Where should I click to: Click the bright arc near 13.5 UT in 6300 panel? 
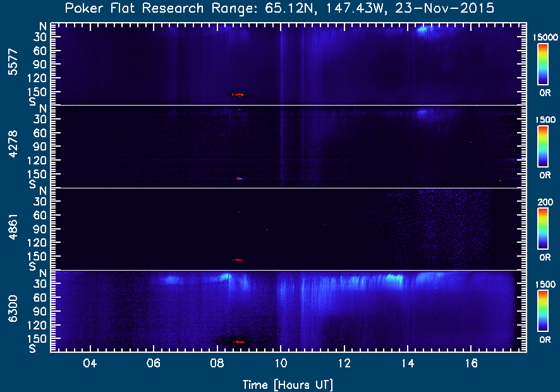pos(395,278)
